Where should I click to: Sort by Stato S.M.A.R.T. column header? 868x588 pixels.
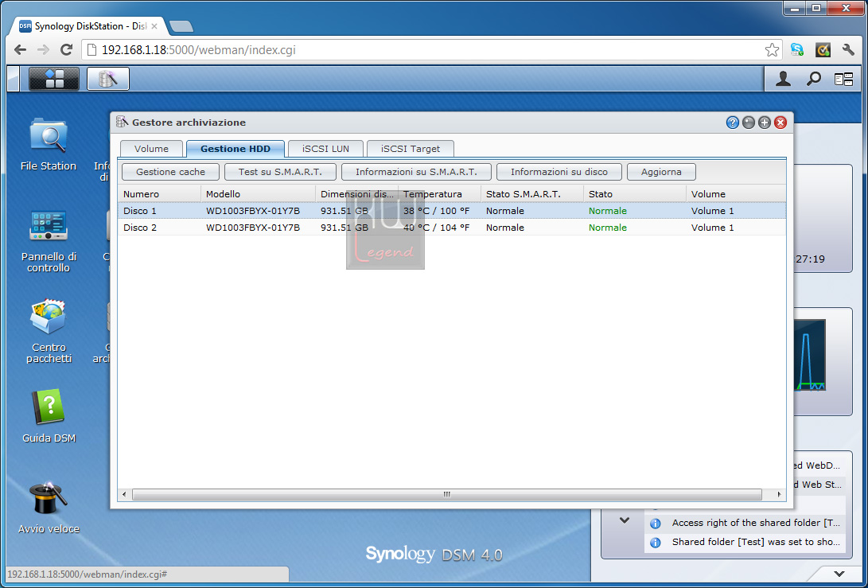tap(532, 194)
